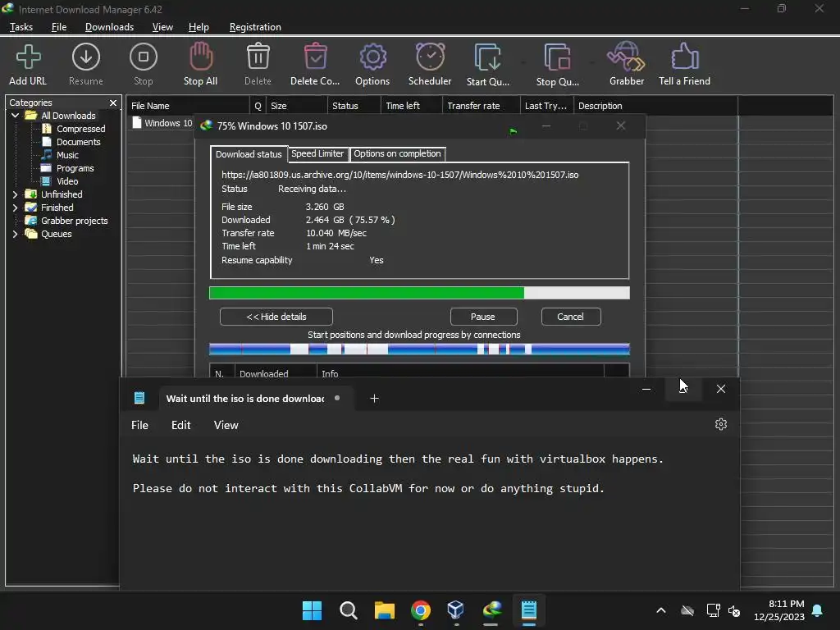Cancel the Windows 10 ISO download
The image size is (840, 630).
(x=571, y=317)
